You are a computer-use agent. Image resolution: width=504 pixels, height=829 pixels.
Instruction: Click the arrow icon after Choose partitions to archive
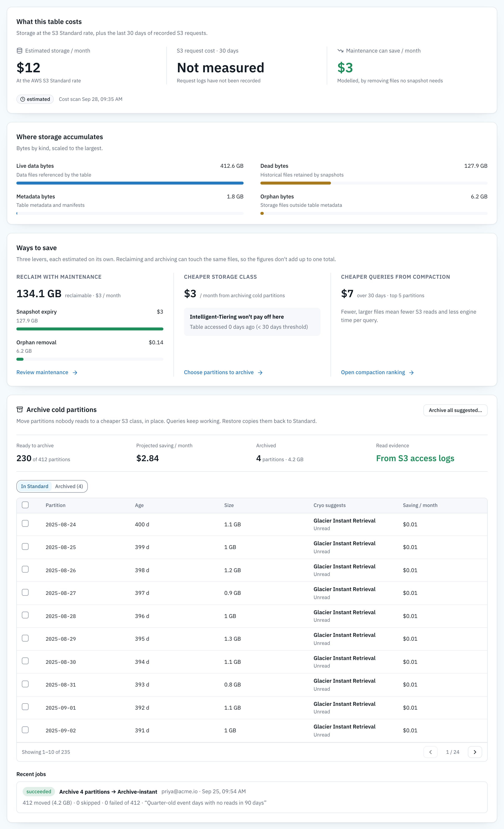[x=260, y=372]
